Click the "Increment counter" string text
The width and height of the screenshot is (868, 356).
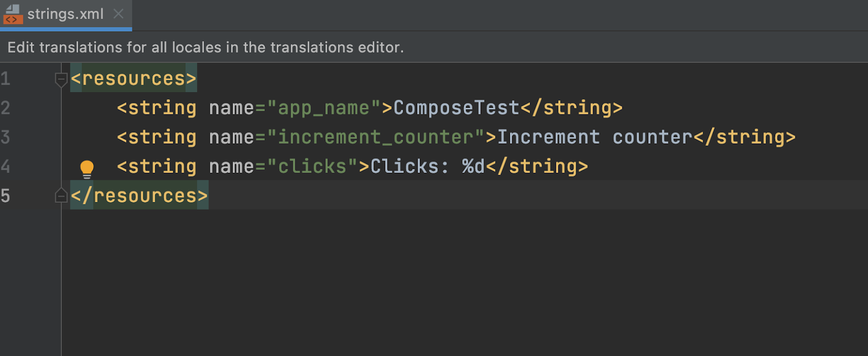pyautogui.click(x=595, y=137)
